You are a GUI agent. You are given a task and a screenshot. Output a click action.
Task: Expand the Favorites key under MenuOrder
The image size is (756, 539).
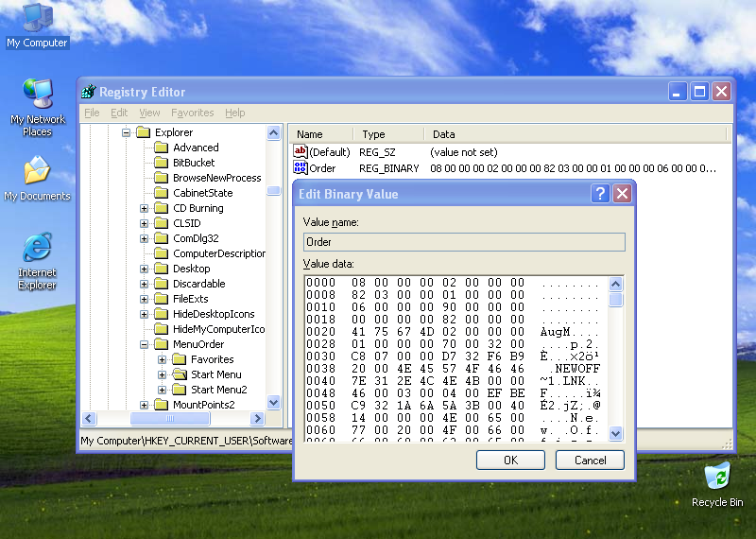coord(162,359)
